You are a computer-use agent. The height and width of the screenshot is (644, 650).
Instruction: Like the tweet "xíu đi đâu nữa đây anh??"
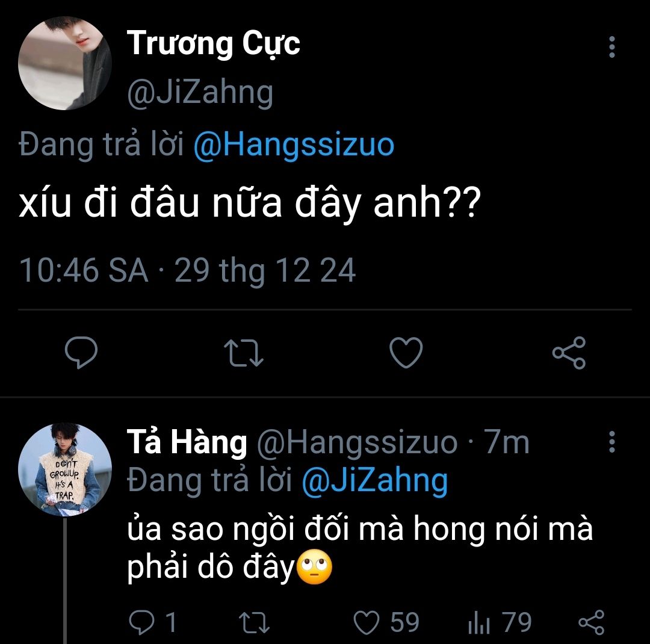(x=406, y=353)
